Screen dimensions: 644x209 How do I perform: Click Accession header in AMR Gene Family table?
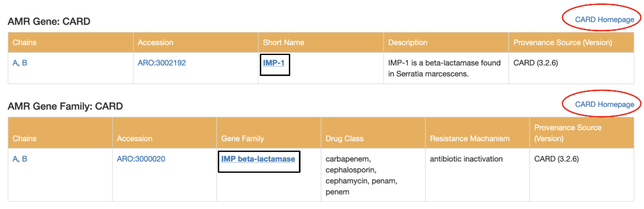coord(135,139)
